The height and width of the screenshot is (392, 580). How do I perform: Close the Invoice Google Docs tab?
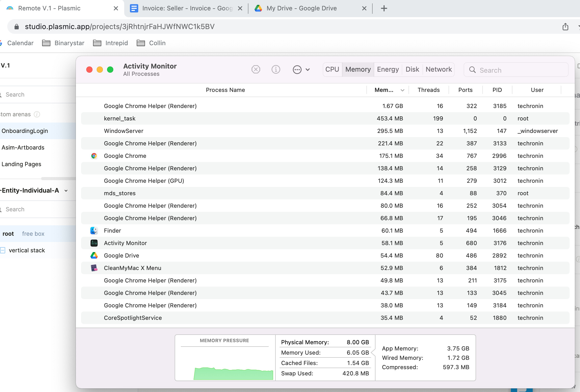click(240, 8)
